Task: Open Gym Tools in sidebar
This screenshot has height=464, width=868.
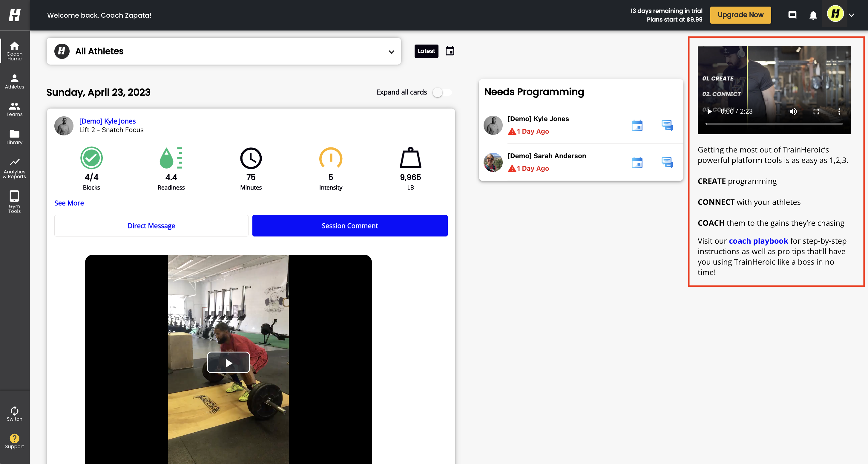Action: [x=15, y=202]
